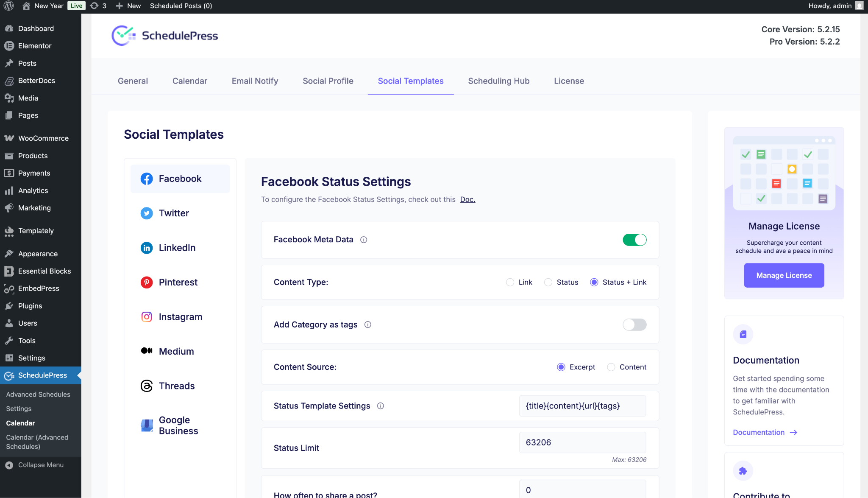Select the Pinterest template icon

click(x=146, y=282)
